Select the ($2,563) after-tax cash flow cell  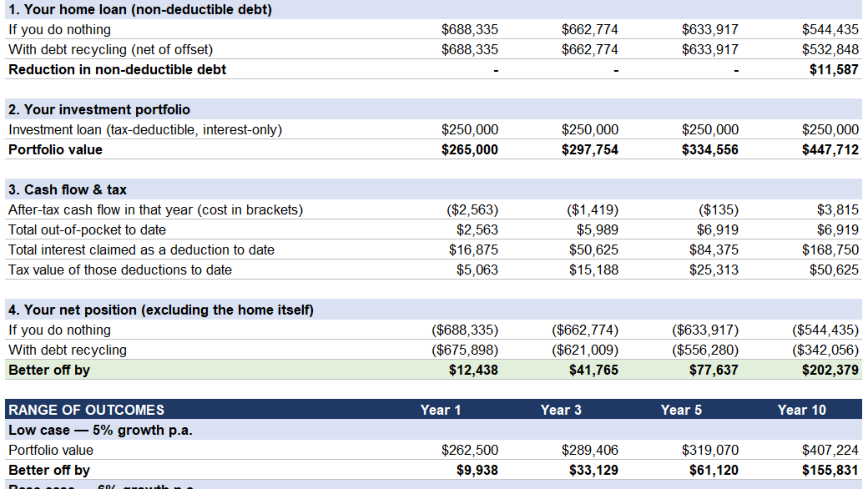[472, 210]
